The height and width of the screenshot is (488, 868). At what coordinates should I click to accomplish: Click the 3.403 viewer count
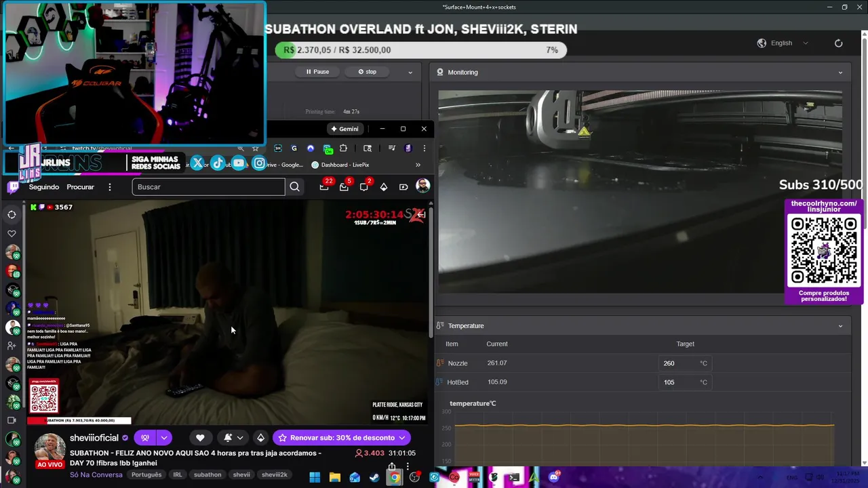370,453
